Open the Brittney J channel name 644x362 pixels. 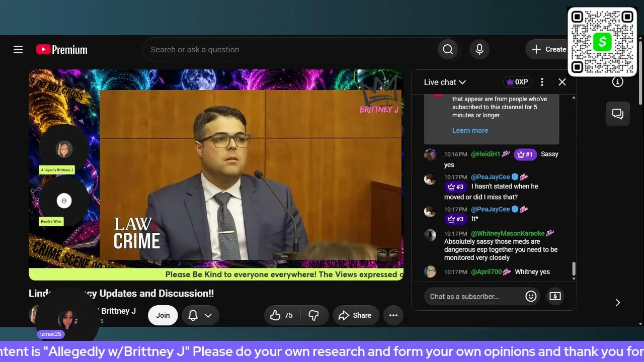pyautogui.click(x=118, y=311)
